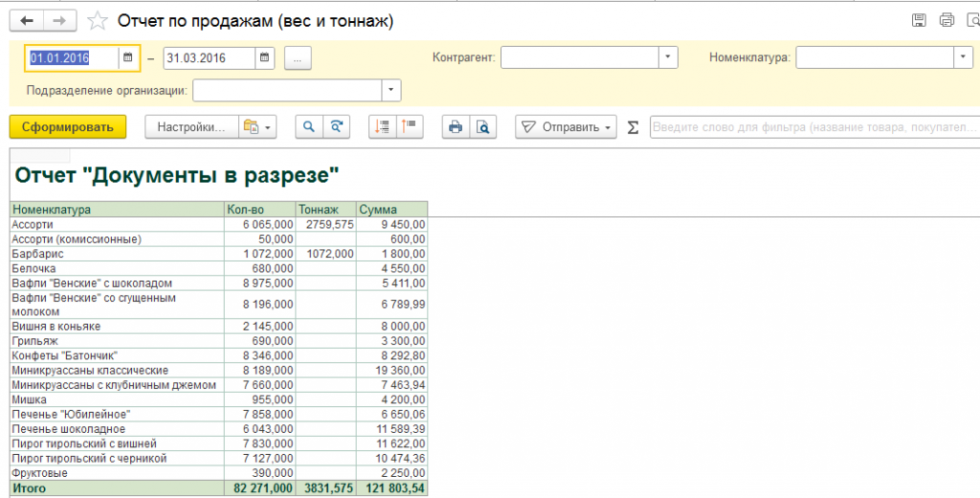Print using the top-right printer icon
Screen dimensions: 980x498
[x=947, y=20]
